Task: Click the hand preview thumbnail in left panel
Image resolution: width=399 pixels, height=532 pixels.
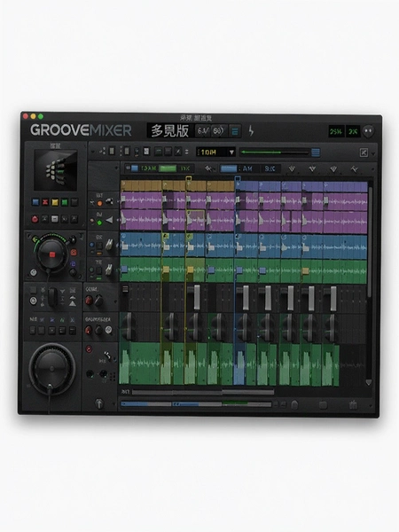Action: [55, 169]
